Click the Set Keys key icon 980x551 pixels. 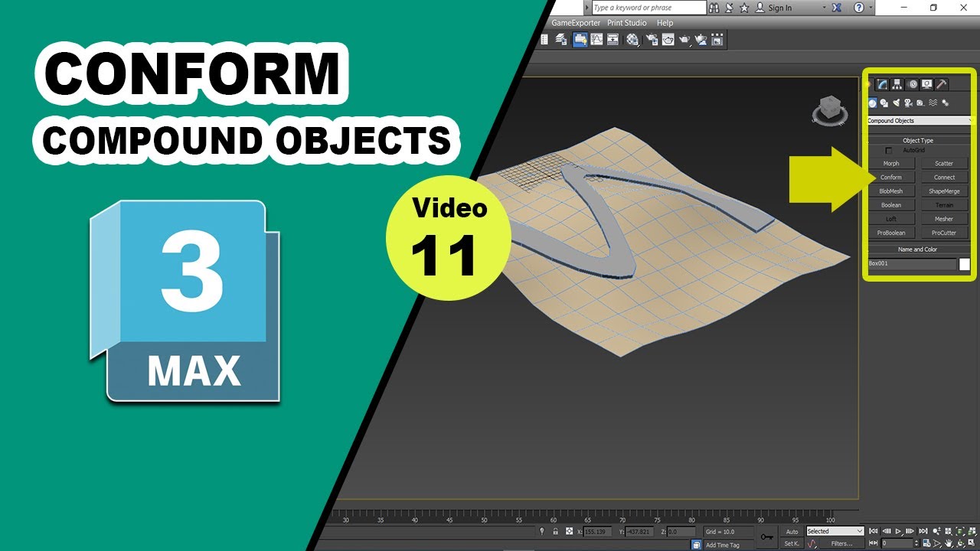(766, 536)
